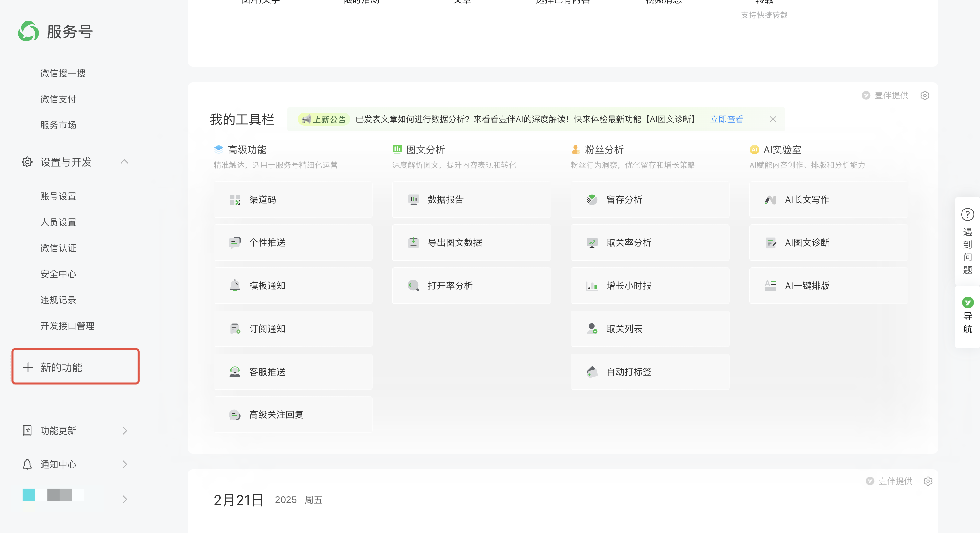
Task: Open the 留存分析 icon
Action: (591, 199)
